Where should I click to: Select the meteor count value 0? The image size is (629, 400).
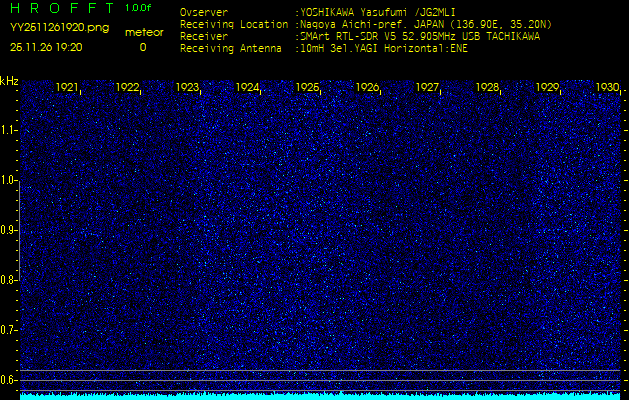click(142, 47)
